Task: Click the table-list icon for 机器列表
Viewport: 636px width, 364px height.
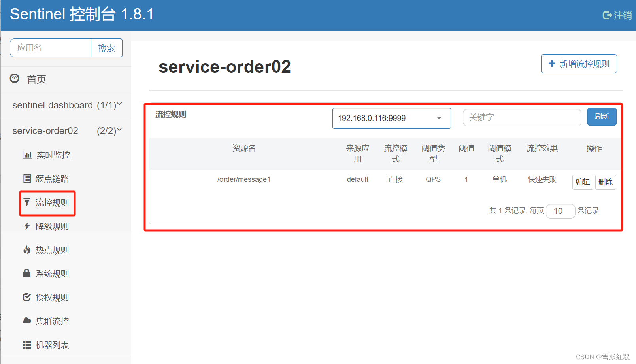Action: tap(27, 345)
